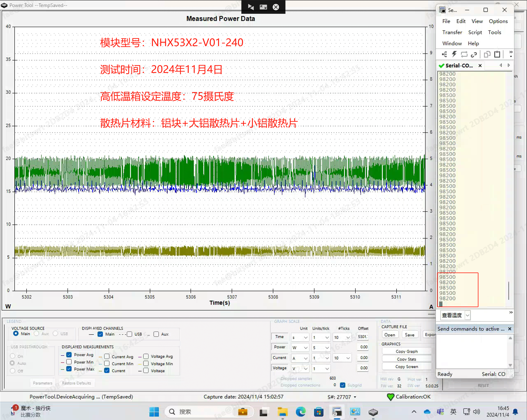Click the Reconnect arrows toolbar icon
The width and height of the screenshot is (527, 420).
pos(464,54)
